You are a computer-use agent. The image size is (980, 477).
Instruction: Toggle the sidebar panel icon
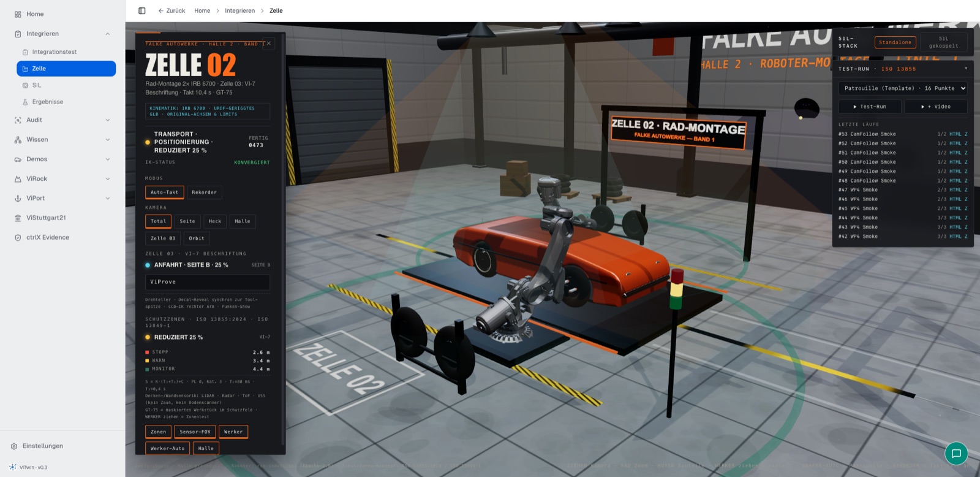tap(142, 10)
